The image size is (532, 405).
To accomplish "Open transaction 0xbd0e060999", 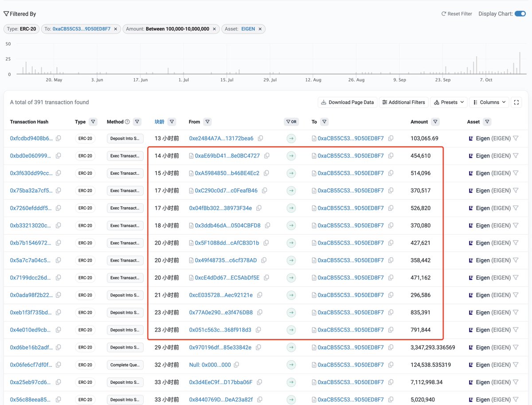I will pyautogui.click(x=31, y=156).
